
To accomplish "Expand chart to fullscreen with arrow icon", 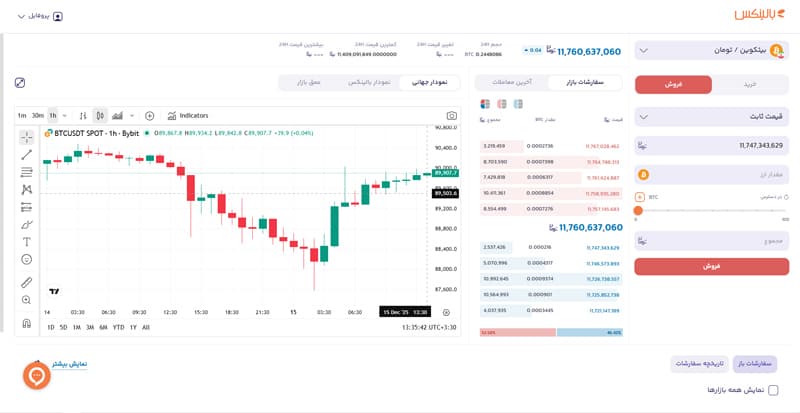I will click(x=20, y=83).
